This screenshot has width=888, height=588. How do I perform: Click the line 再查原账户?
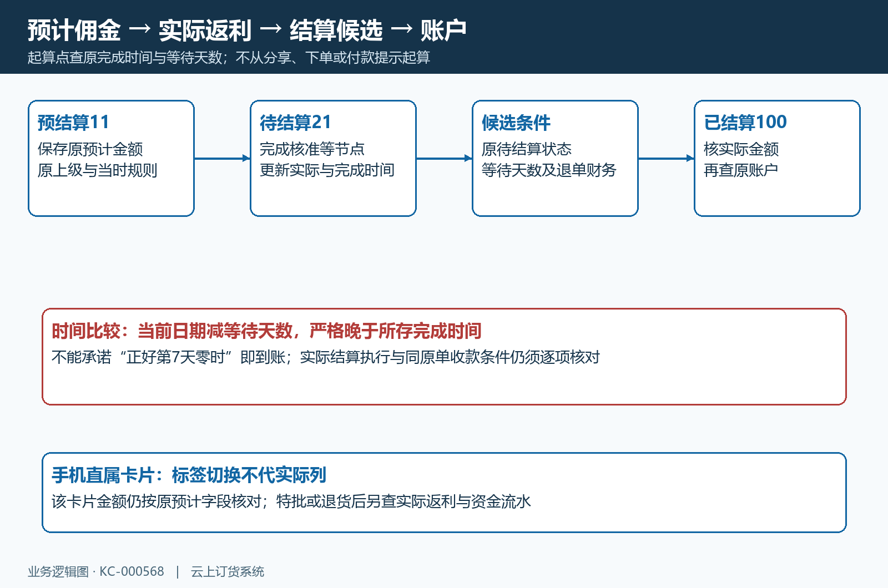click(741, 170)
